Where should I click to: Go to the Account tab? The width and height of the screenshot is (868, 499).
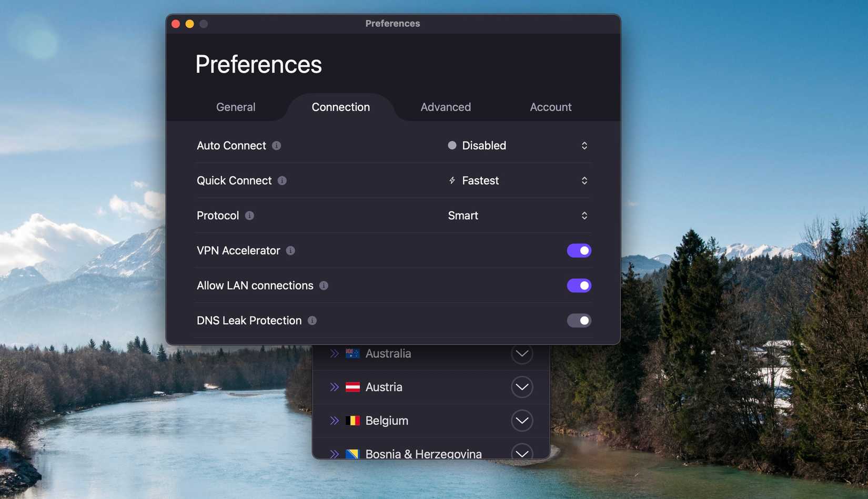click(x=551, y=107)
